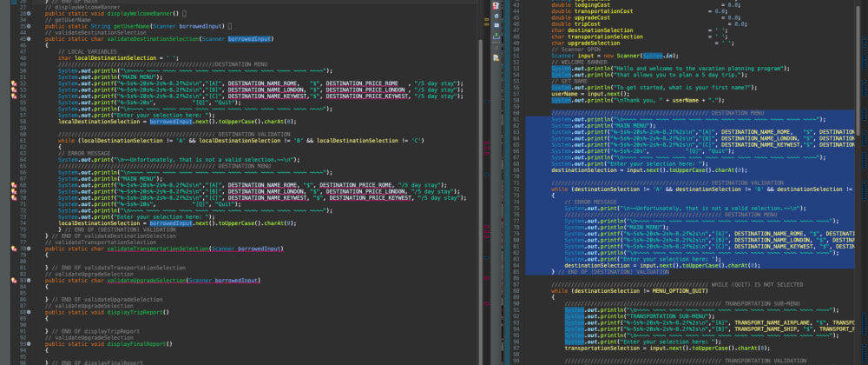Click "double lodgingCost" in right editor

click(580, 5)
